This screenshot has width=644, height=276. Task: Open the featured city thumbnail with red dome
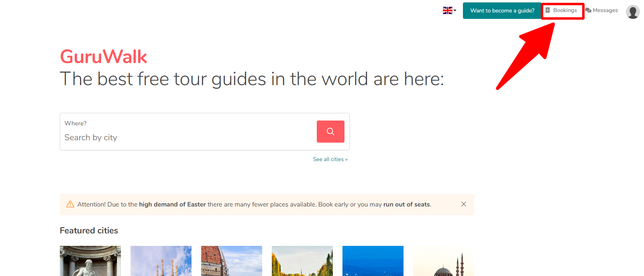pyautogui.click(x=232, y=261)
